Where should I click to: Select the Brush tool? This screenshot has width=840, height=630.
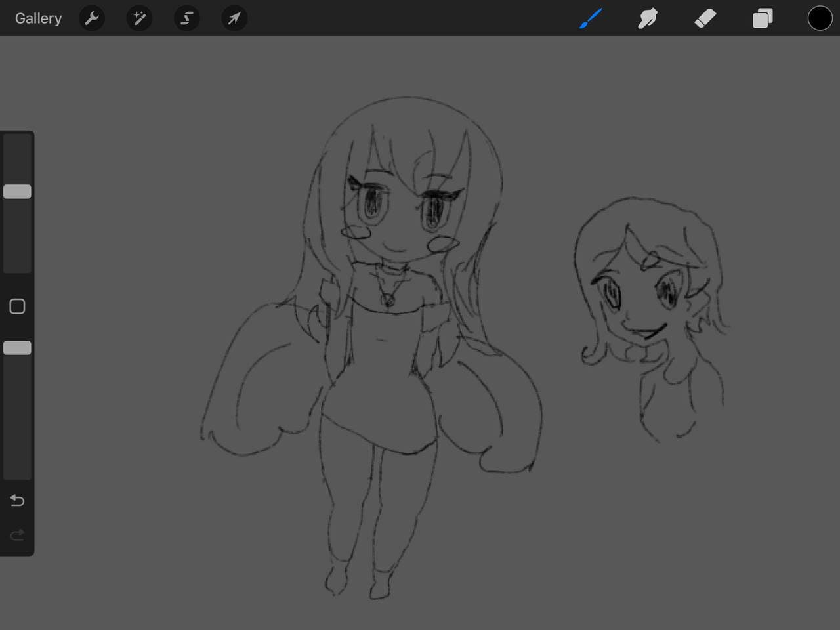(591, 18)
